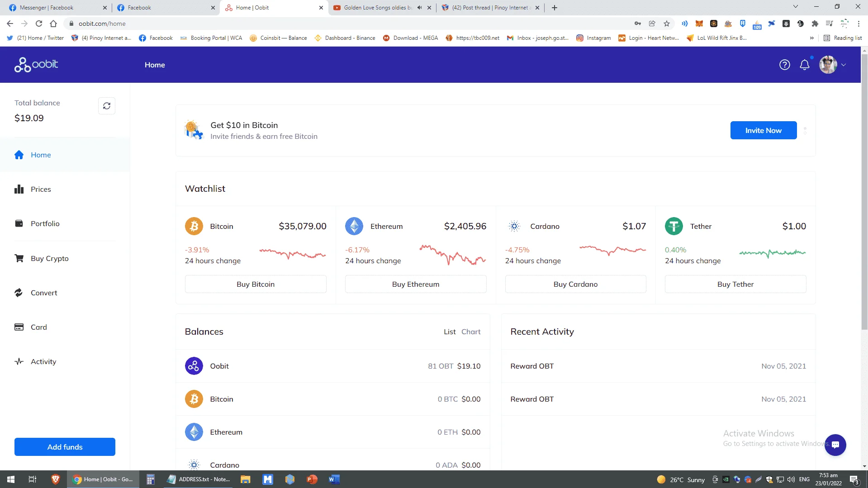Click the profile avatar picture
The image size is (868, 488).
click(x=828, y=65)
